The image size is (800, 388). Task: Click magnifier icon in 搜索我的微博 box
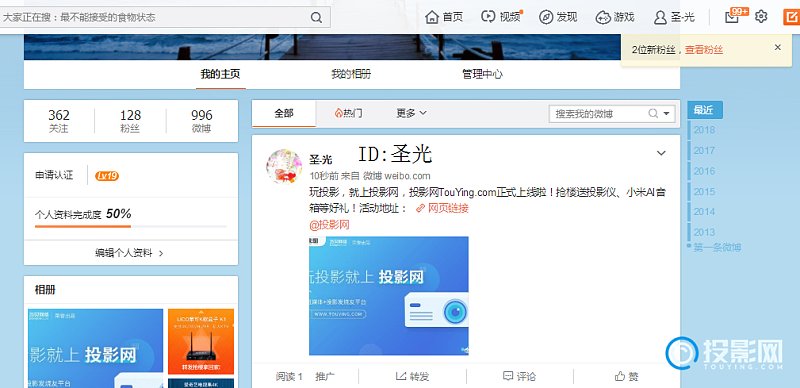click(x=653, y=114)
